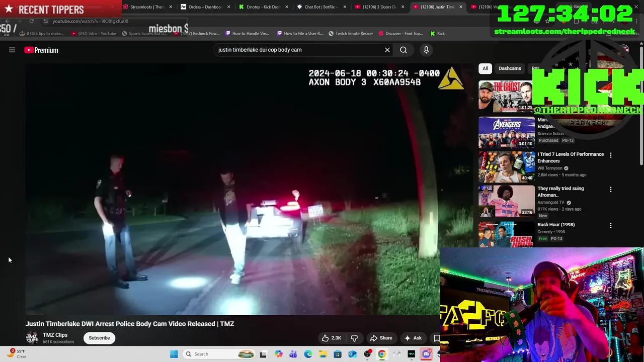Open menu for Rush Hour (1998)
The height and width of the screenshot is (362, 644).
coord(611,226)
